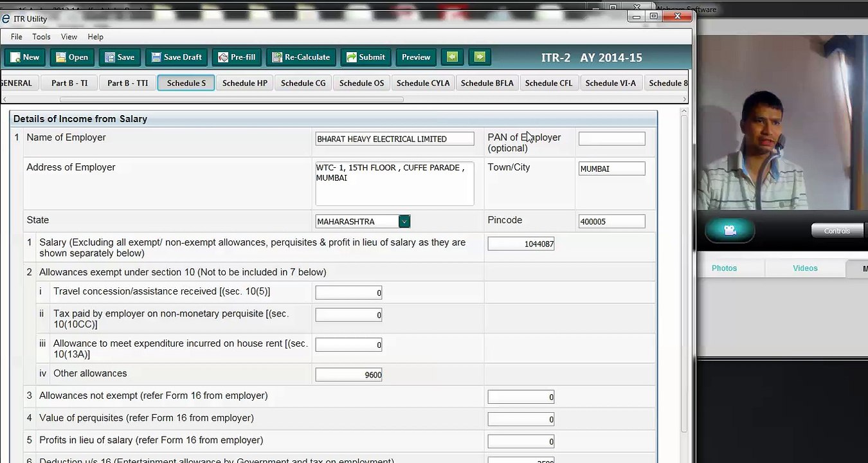Click Tax paid by employer field
The height and width of the screenshot is (463, 868).
(348, 315)
